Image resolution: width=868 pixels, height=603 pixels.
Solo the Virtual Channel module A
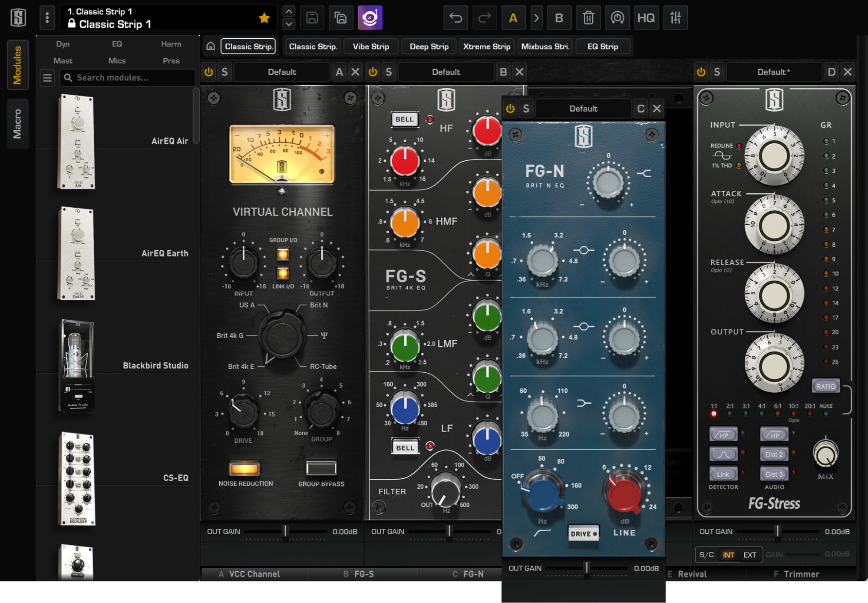coord(224,72)
